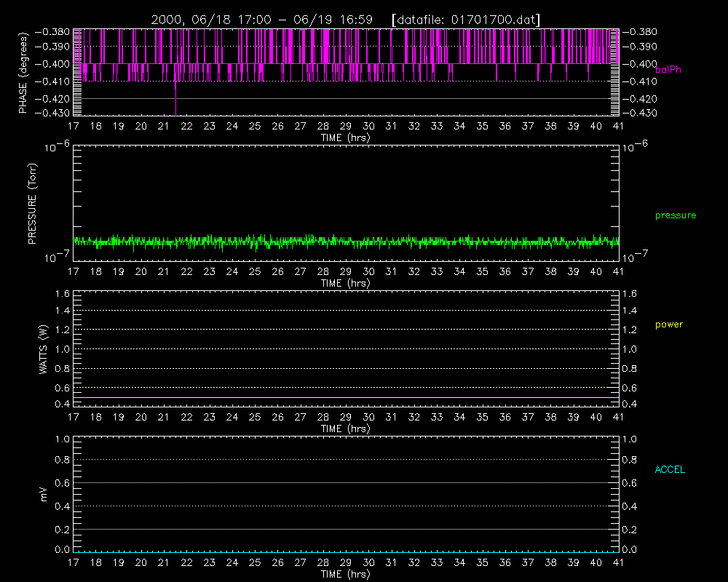The image size is (728, 582).
Task: Click the WATTS (W) axis label
Action: 43,349
